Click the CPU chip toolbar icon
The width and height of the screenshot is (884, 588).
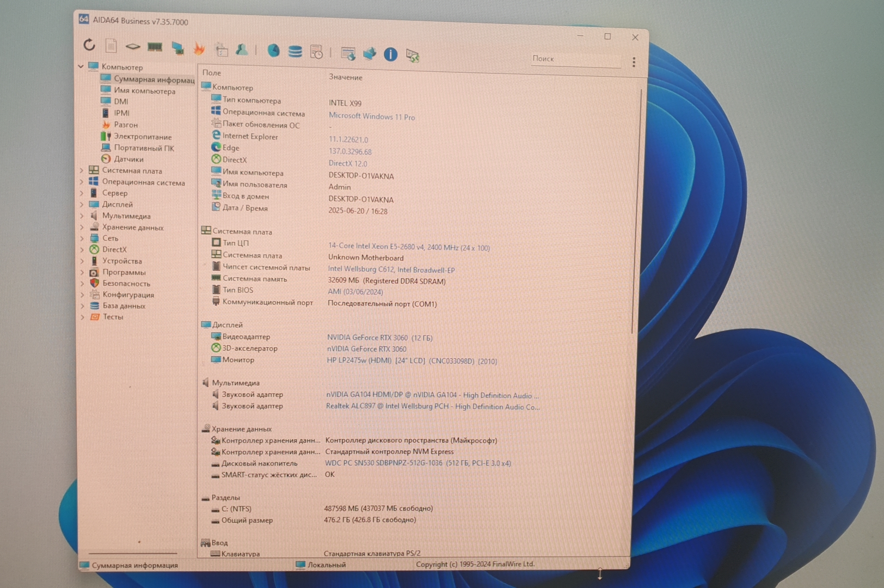pyautogui.click(x=133, y=47)
